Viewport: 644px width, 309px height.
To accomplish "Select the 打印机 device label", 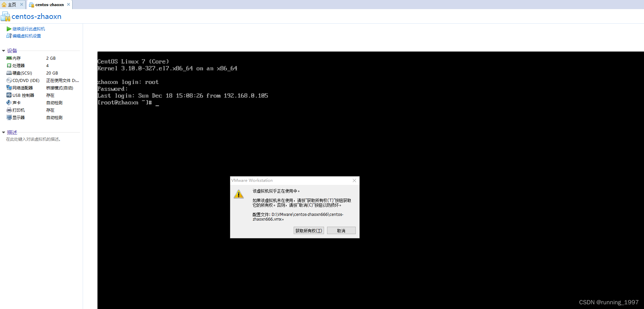I will point(19,110).
